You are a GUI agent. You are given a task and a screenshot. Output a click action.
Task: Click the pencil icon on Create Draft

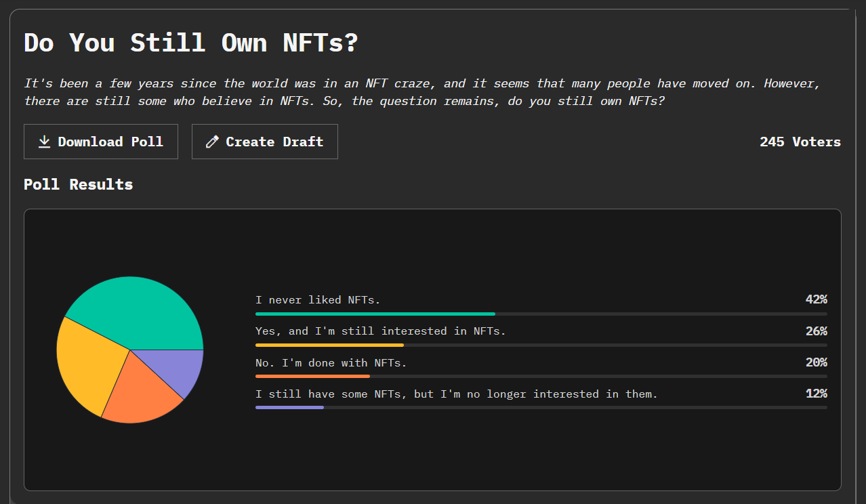211,141
